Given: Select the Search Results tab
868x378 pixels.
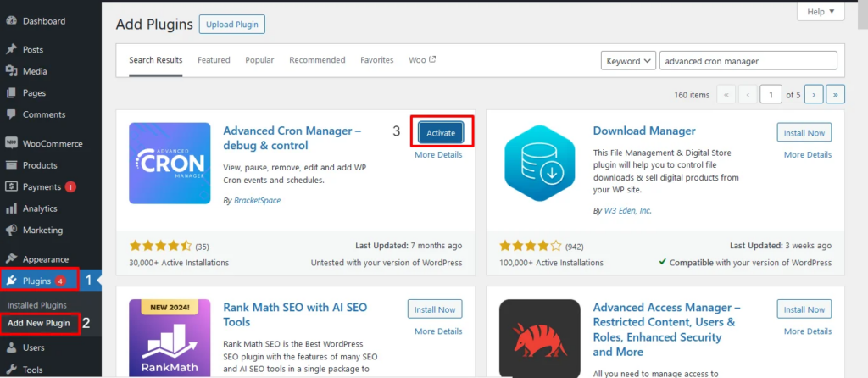Looking at the screenshot, I should click(x=156, y=60).
